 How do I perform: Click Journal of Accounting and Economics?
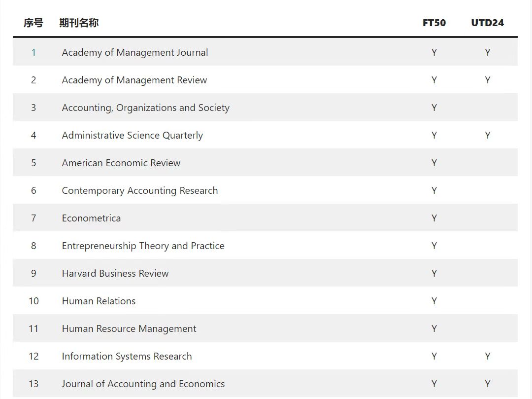[x=143, y=384]
